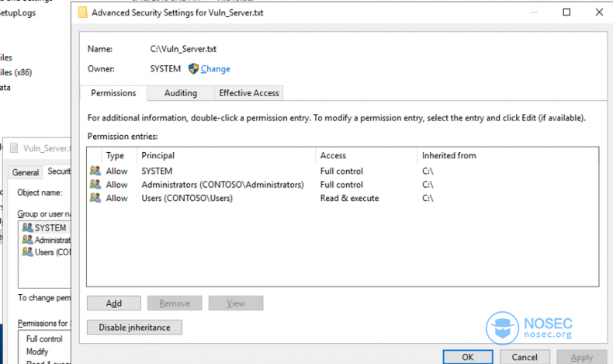Maximize the Advanced Security Settings window
Viewport: 613px width, 364px height.
pyautogui.click(x=566, y=12)
